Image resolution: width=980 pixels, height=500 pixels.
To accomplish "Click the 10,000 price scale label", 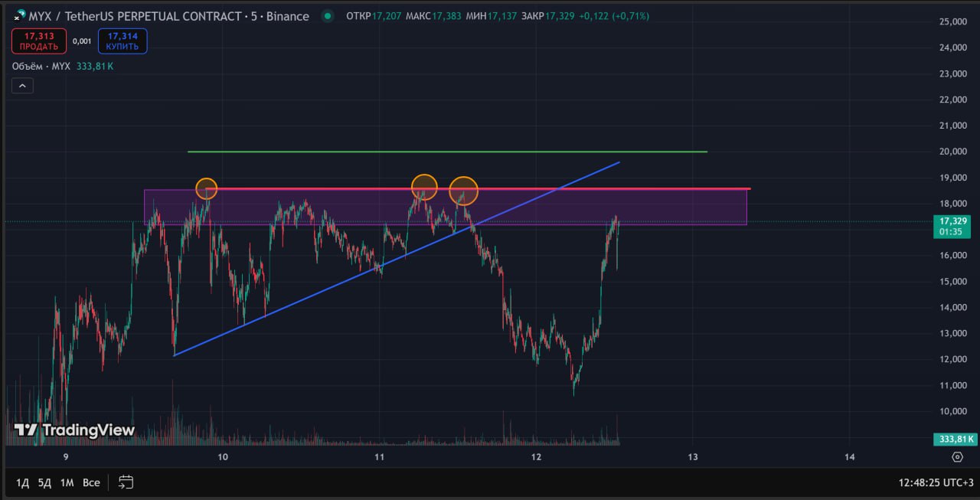I will point(952,411).
